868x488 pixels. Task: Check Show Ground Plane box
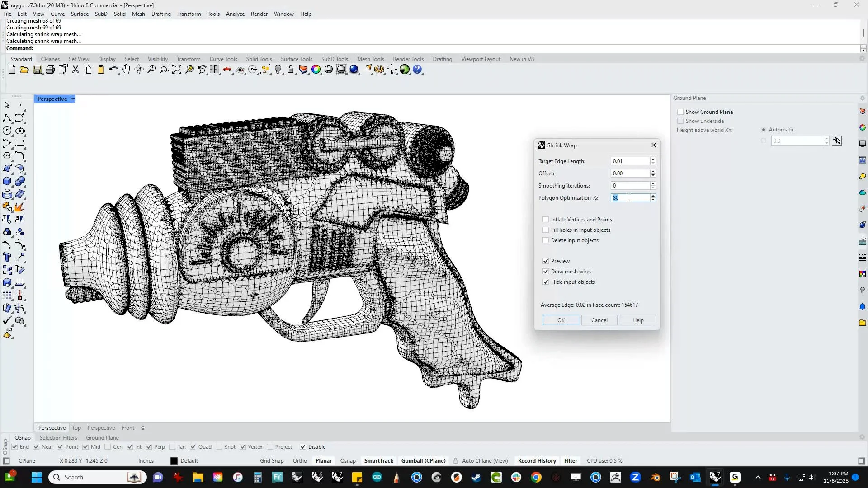[680, 112]
